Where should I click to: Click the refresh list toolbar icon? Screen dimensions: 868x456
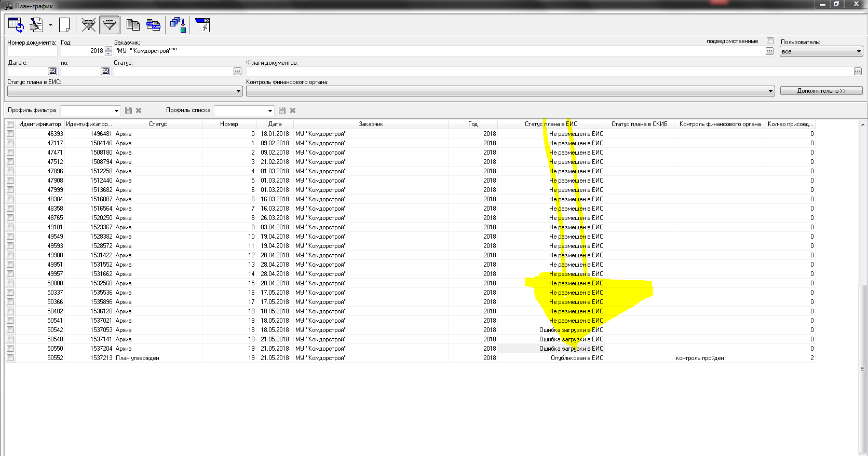point(16,24)
